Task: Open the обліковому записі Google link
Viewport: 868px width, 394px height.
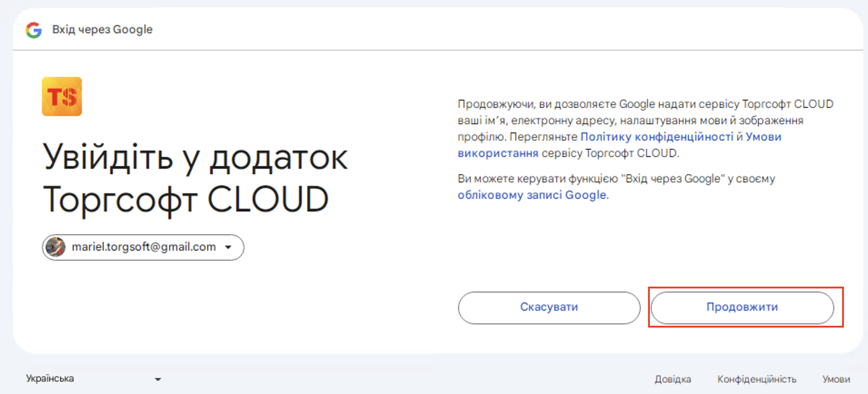Action: (x=532, y=195)
